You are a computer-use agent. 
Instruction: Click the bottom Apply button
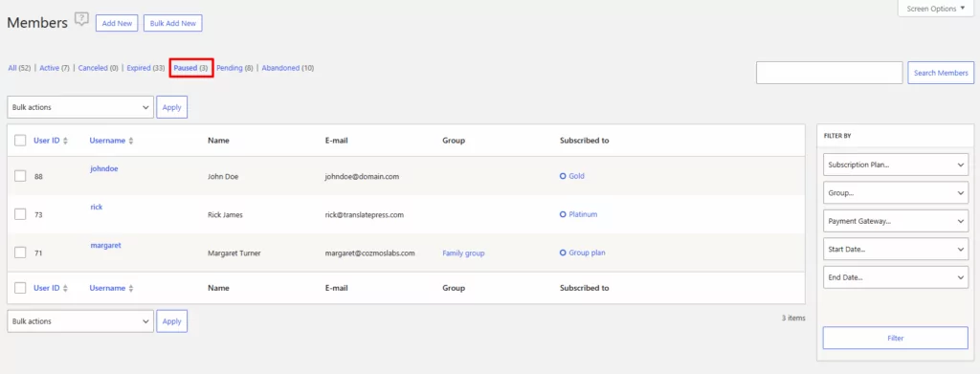[x=171, y=321]
